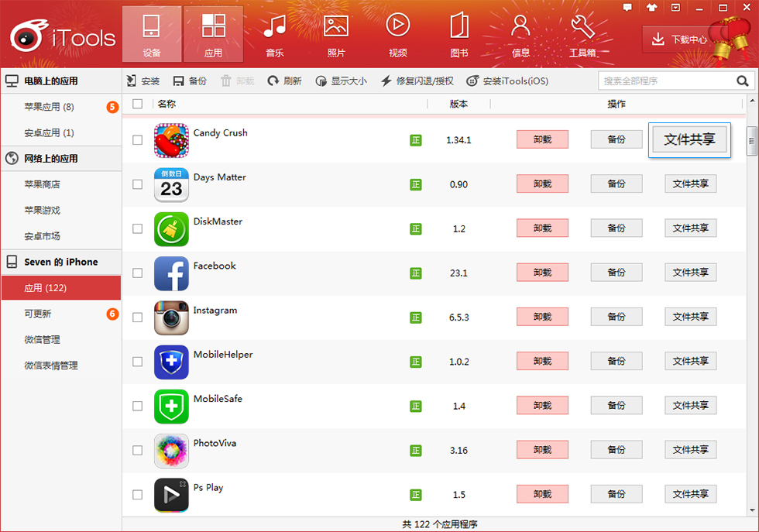Open 苹果游戏 in sidebar

(x=61, y=211)
